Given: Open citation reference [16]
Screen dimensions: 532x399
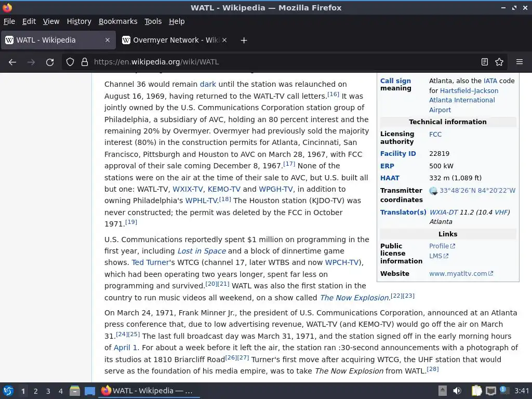Looking at the screenshot, I should [333, 94].
